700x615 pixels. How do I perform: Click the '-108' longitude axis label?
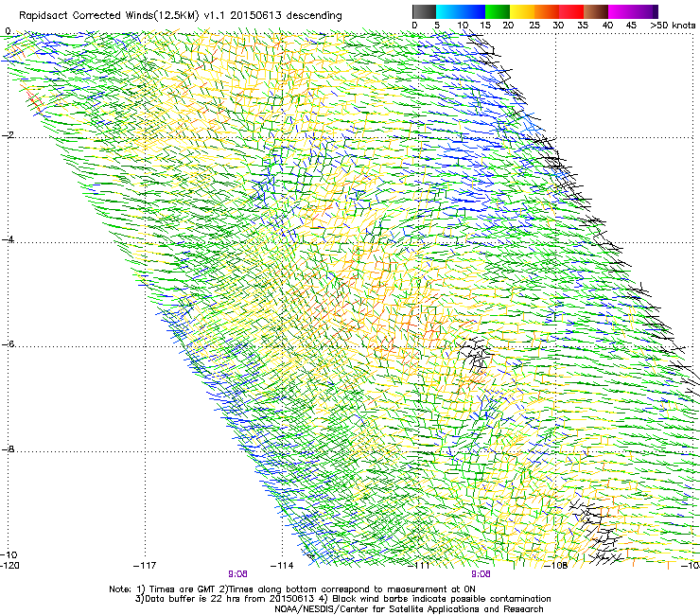(x=556, y=566)
